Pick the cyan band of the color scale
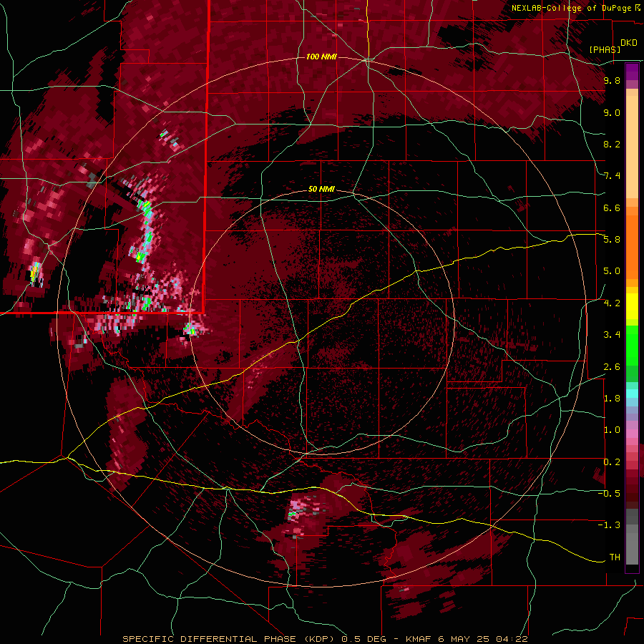Image resolution: width=644 pixels, height=644 pixels. [632, 394]
